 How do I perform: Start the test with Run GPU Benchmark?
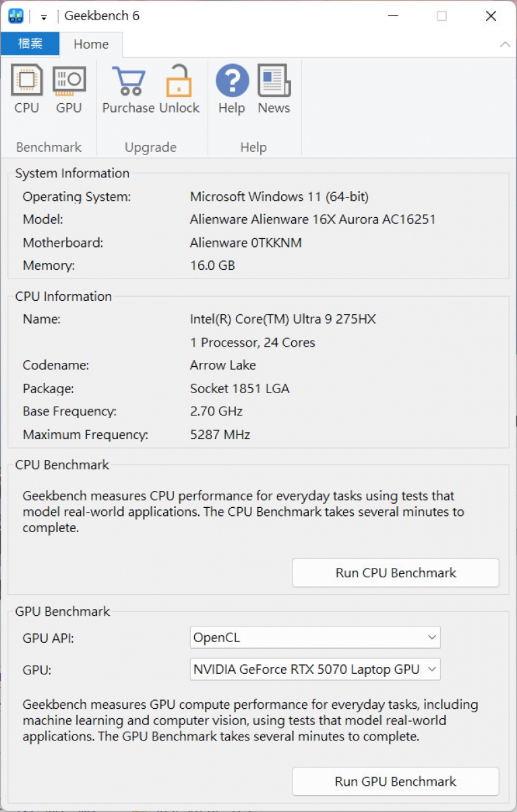[x=396, y=782]
